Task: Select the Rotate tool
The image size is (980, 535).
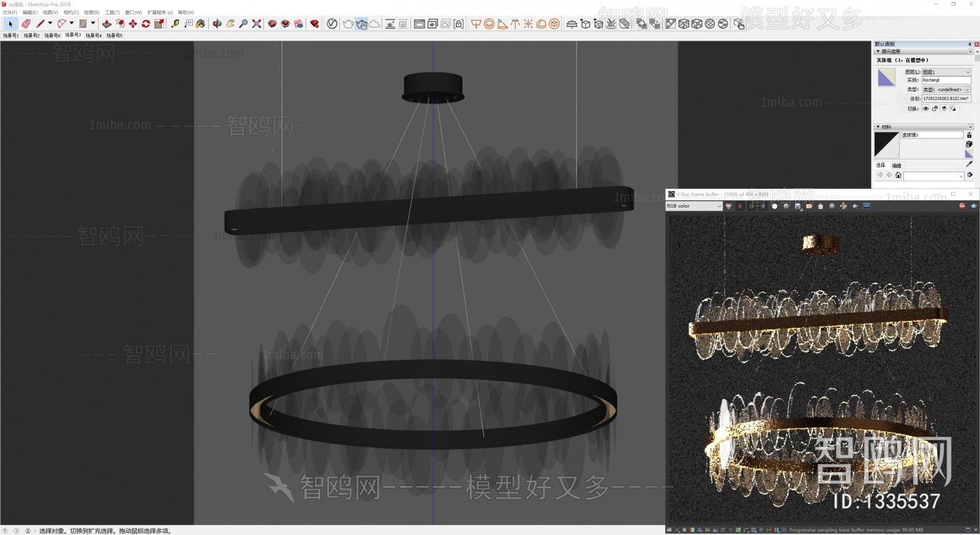Action: (x=146, y=24)
